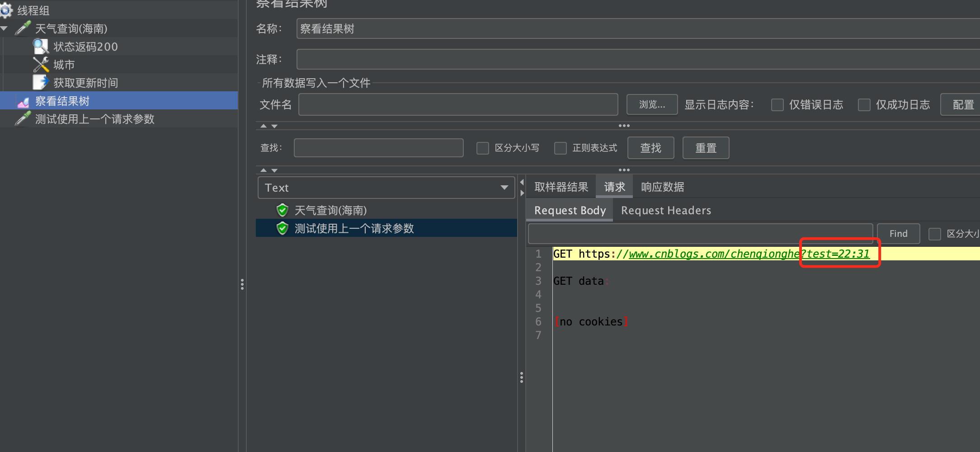Image resolution: width=980 pixels, height=452 pixels.
Task: Select the 测试使用上一个请求参数 sample result
Action: click(x=386, y=228)
